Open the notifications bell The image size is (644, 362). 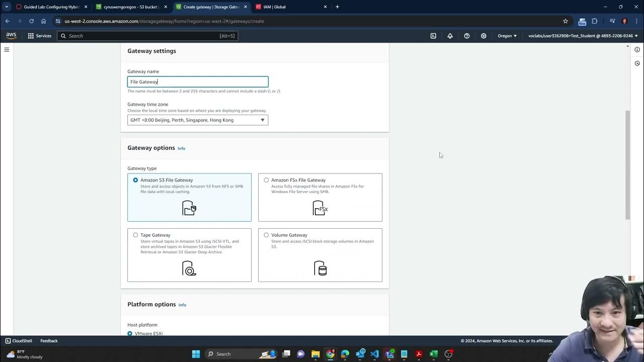pos(450,36)
